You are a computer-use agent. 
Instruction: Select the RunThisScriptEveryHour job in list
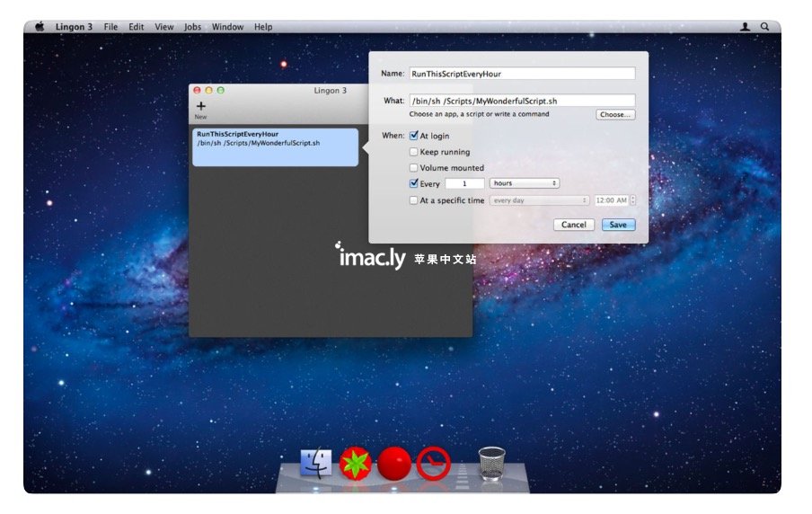coord(275,147)
